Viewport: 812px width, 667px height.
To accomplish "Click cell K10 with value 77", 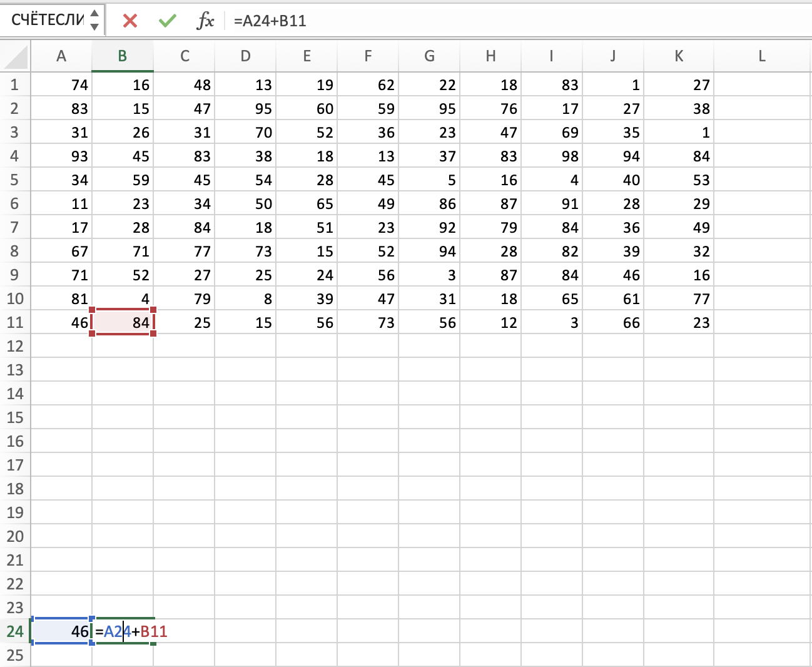I will [679, 298].
